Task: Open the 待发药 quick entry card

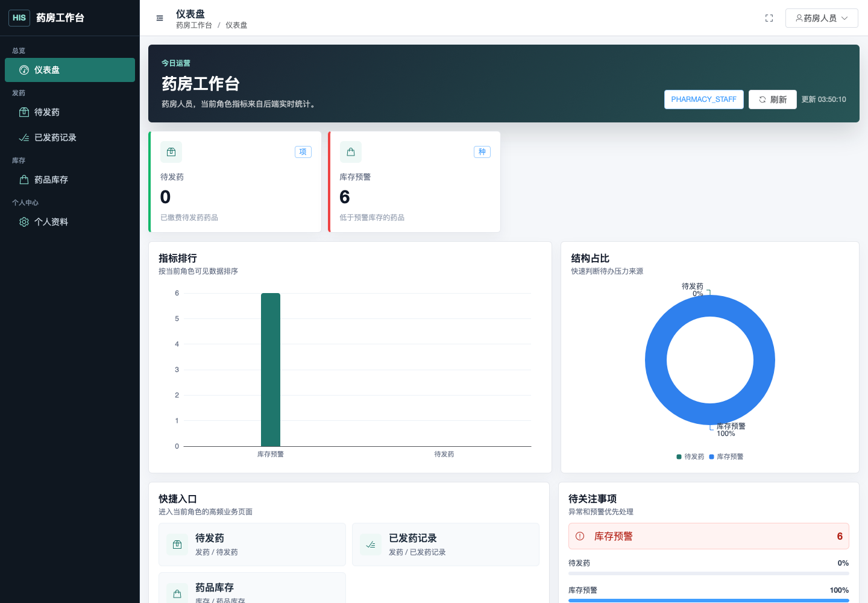Action: pyautogui.click(x=252, y=545)
